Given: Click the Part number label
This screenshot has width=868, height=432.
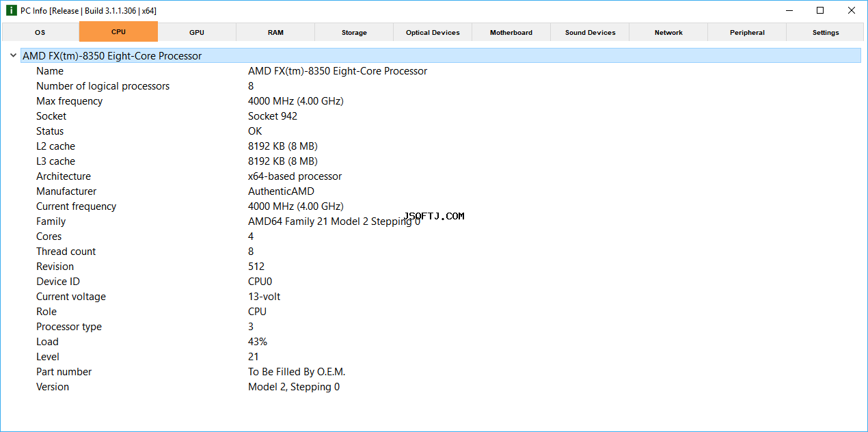Looking at the screenshot, I should pyautogui.click(x=64, y=372).
